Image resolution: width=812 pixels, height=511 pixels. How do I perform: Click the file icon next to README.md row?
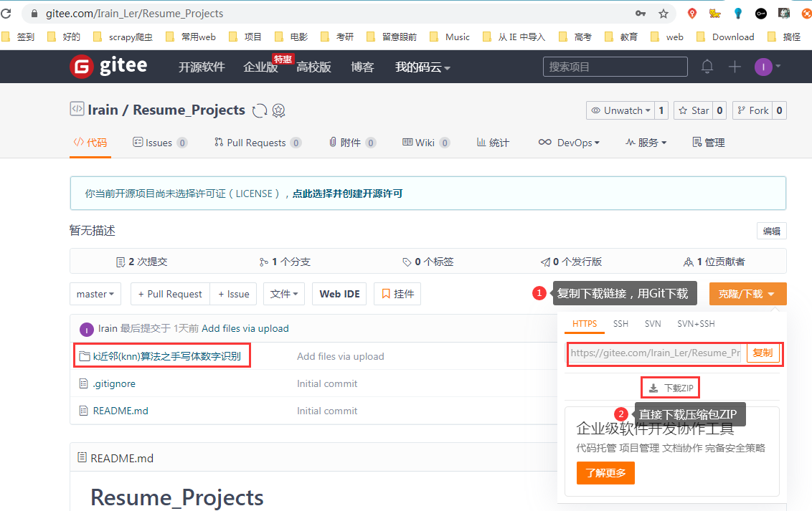83,411
